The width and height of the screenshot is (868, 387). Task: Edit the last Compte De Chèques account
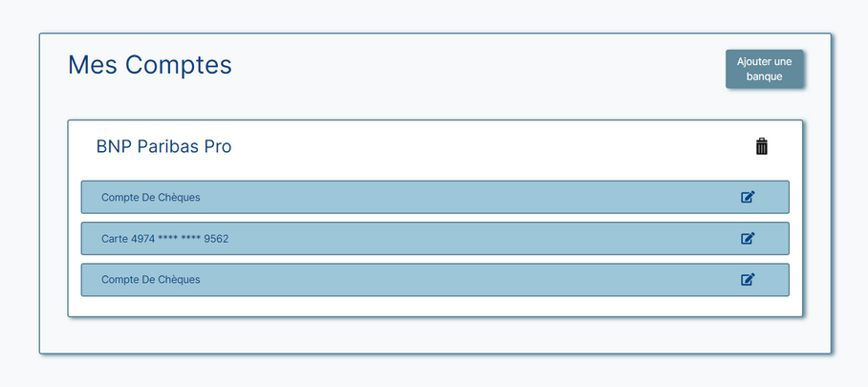coord(748,280)
